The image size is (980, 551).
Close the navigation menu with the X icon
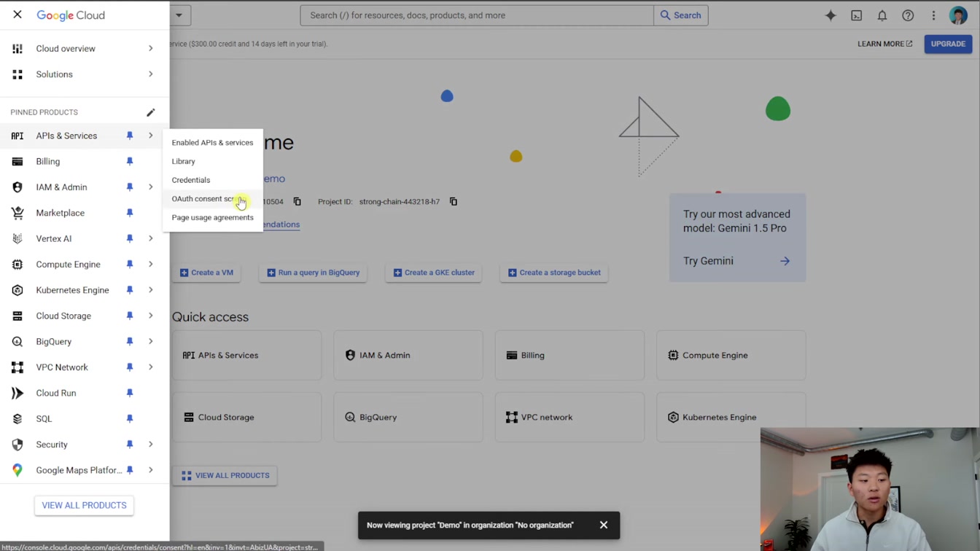tap(17, 15)
